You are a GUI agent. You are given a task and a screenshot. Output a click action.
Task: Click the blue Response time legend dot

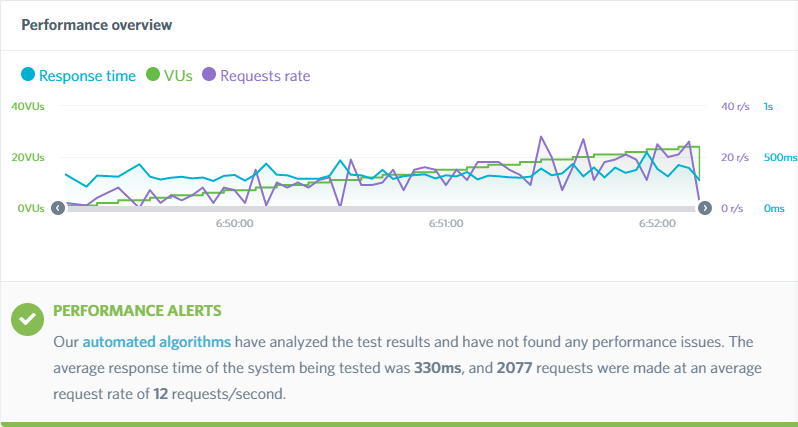pos(28,75)
